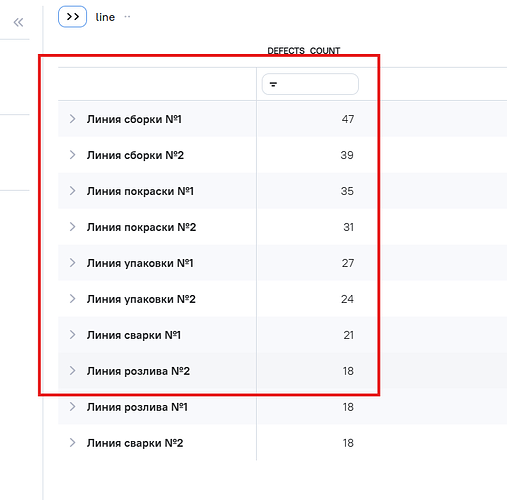Expand row Линия покраски №1

[72, 191]
